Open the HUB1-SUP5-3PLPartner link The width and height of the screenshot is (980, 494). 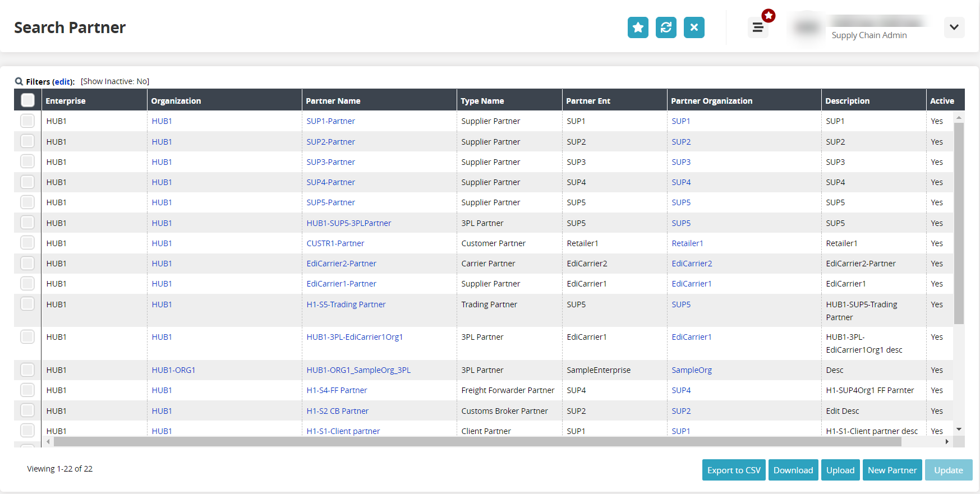349,223
